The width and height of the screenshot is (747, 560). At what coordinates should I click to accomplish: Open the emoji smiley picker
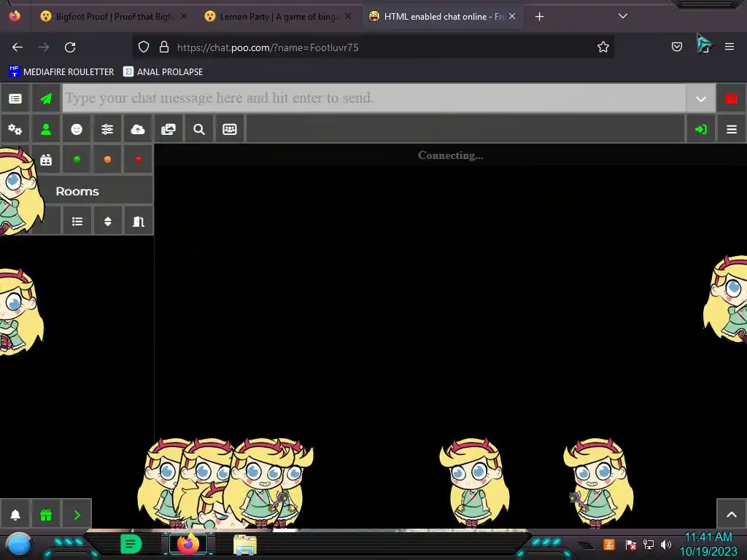pos(76,129)
